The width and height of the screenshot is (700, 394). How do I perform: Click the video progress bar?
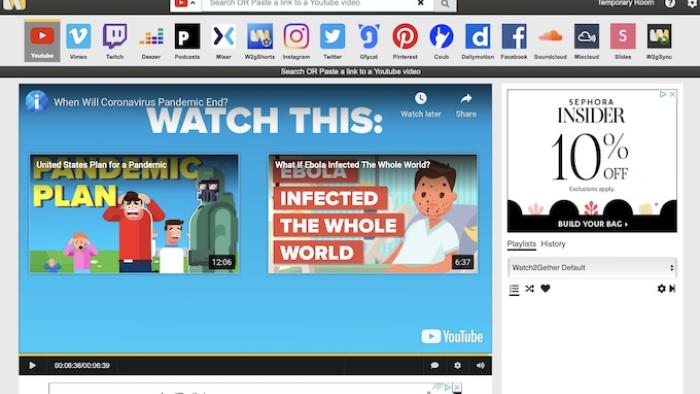point(255,355)
